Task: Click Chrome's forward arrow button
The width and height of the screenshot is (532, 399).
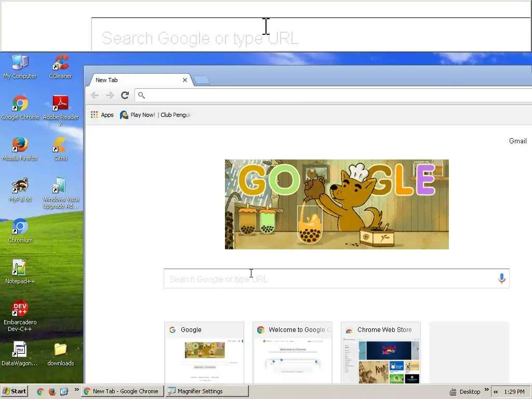Action: [110, 96]
